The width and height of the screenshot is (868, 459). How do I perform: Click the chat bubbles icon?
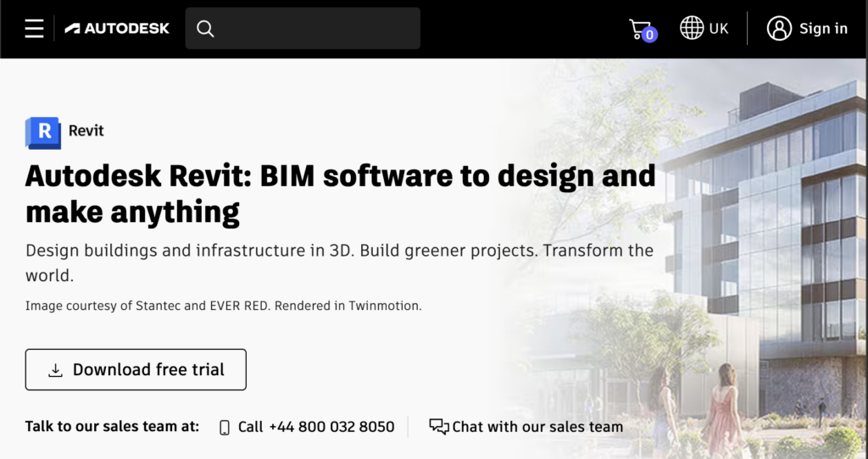tap(439, 426)
